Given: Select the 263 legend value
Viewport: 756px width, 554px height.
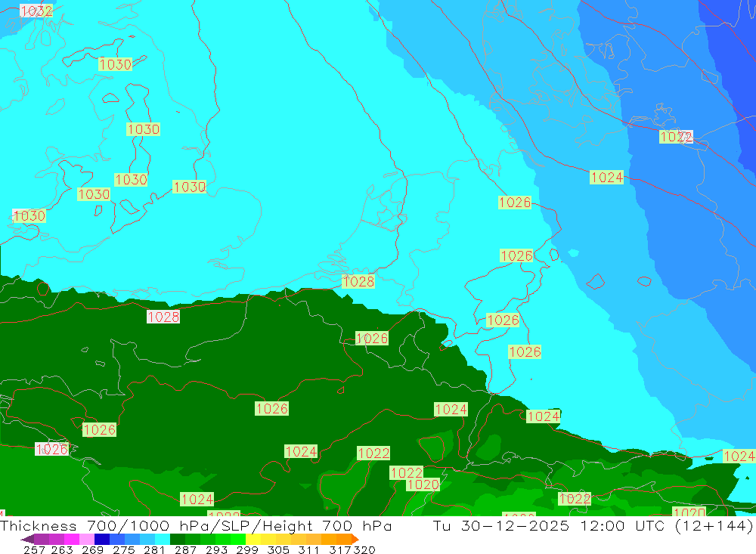Looking at the screenshot, I should click(62, 549).
